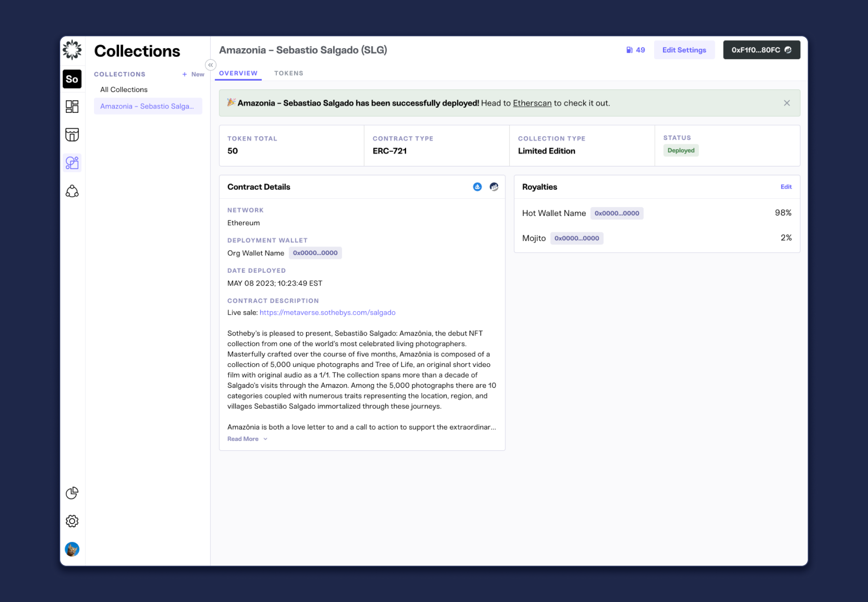Click the flower logo in the sidebar
The height and width of the screenshot is (602, 868).
pos(72,50)
